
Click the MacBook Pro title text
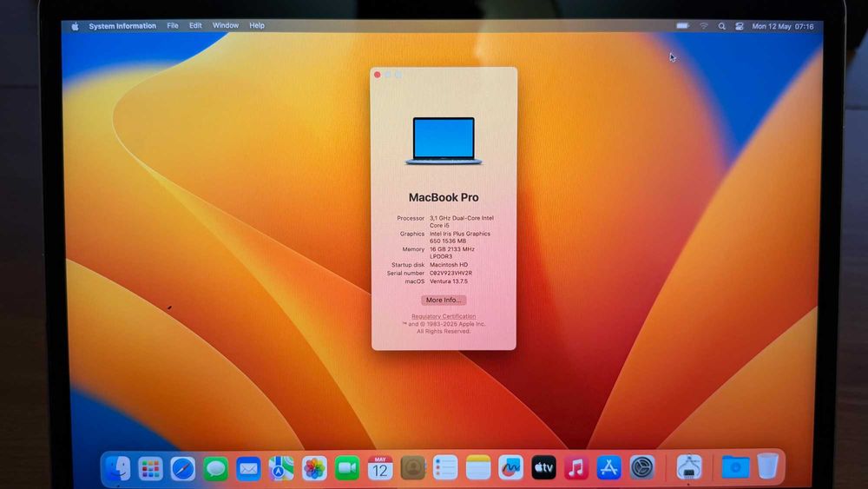(x=444, y=198)
